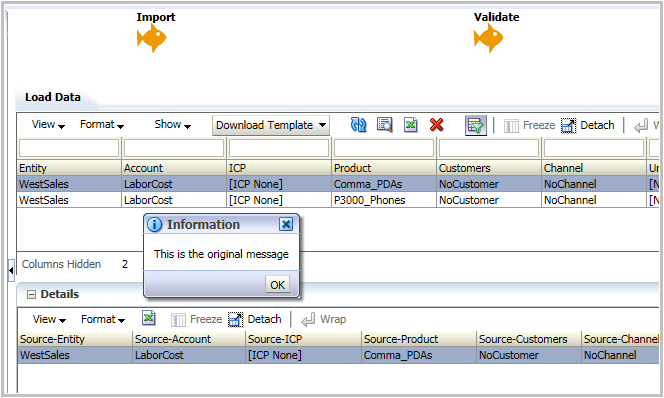Click Wrap in Details toolbar
Viewport: 664px width, 398px height.
324,319
